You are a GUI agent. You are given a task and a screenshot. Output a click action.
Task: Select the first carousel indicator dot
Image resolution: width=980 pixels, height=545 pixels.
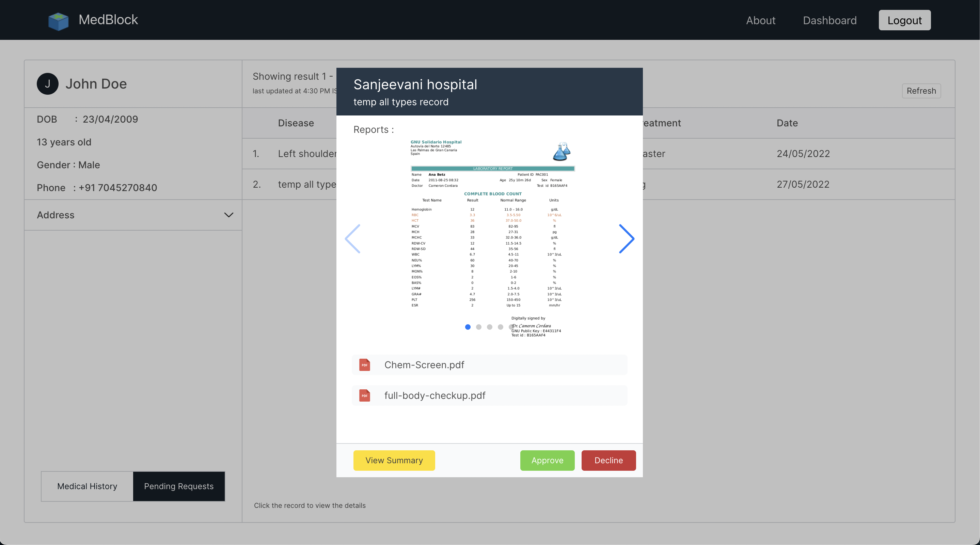click(x=468, y=327)
